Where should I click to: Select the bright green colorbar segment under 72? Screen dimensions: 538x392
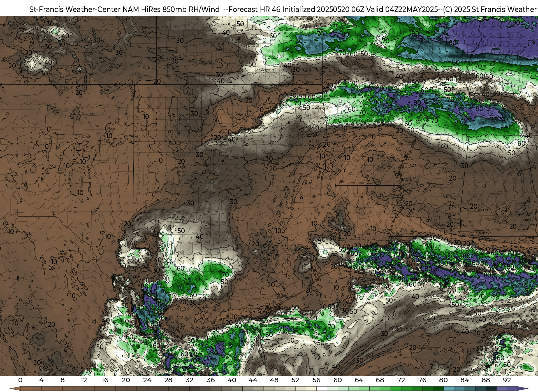406,389
